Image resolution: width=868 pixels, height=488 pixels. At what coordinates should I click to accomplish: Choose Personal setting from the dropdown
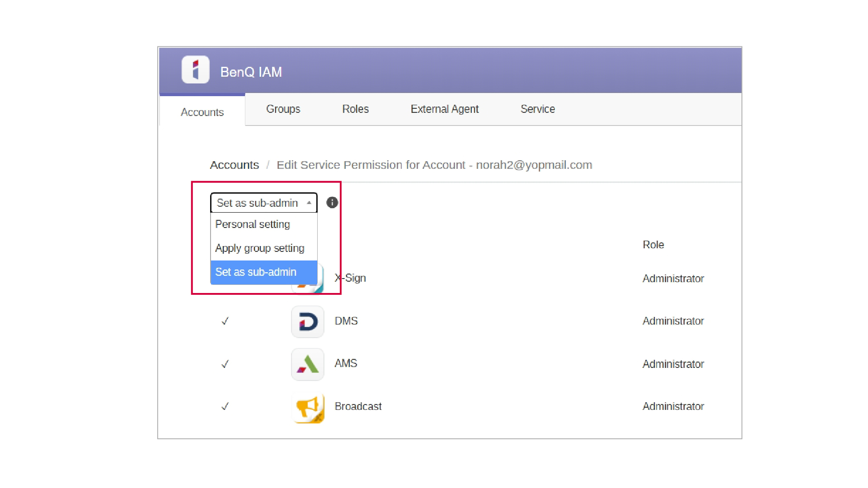tap(253, 224)
